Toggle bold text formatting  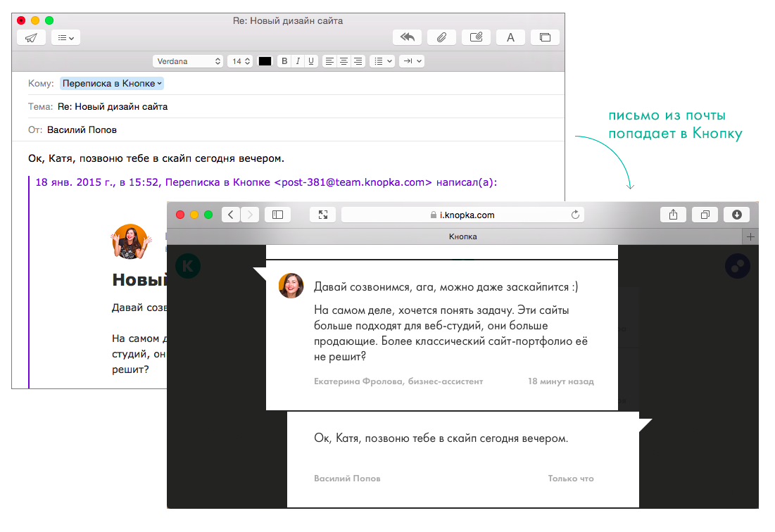coord(284,61)
